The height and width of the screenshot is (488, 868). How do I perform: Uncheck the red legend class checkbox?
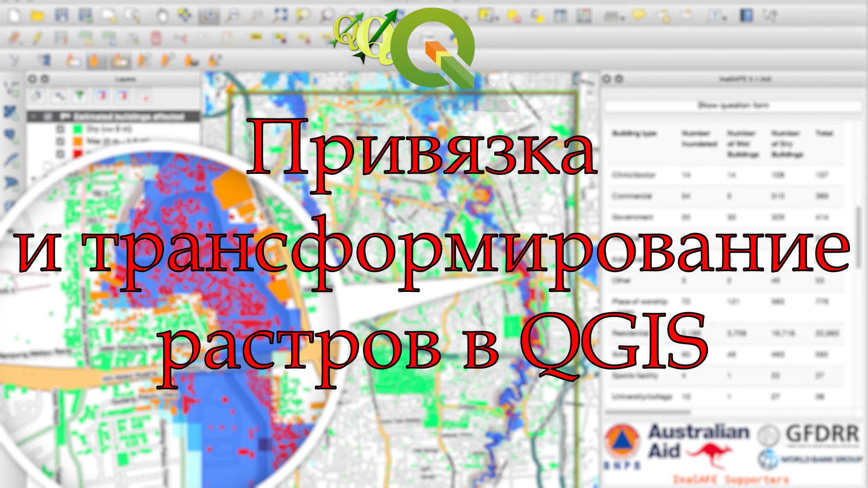60,154
